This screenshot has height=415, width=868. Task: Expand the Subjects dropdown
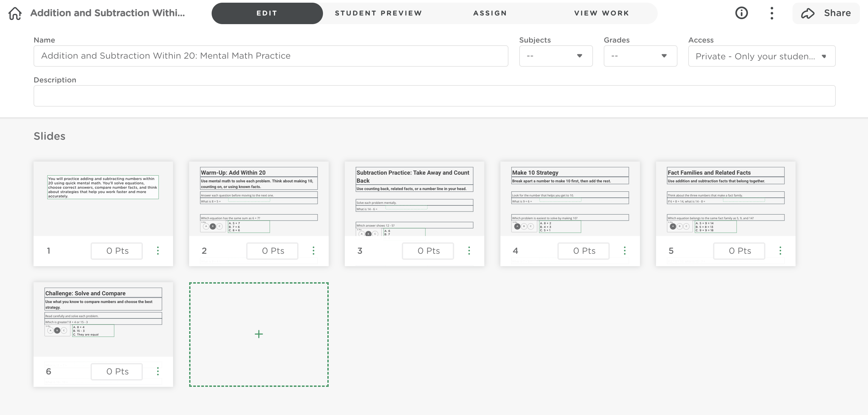tap(556, 56)
